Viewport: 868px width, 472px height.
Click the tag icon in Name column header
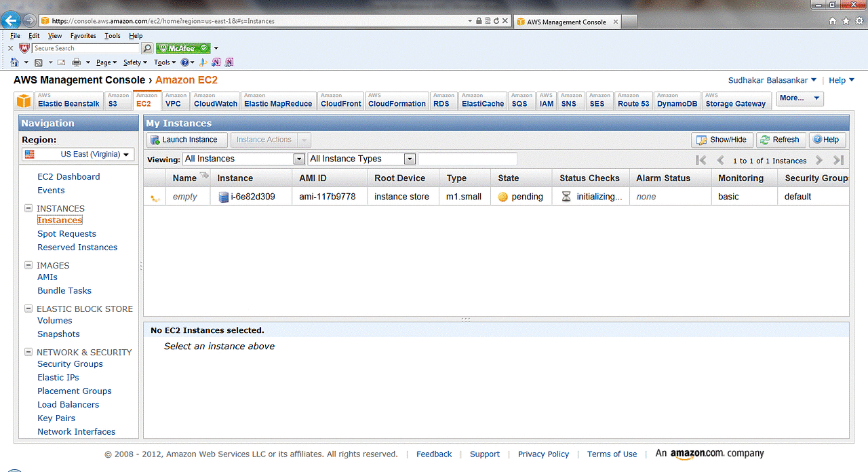click(x=203, y=176)
